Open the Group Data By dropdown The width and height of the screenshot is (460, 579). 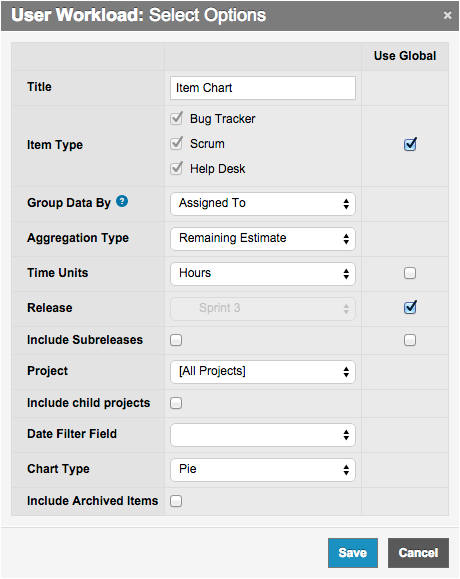(x=263, y=204)
